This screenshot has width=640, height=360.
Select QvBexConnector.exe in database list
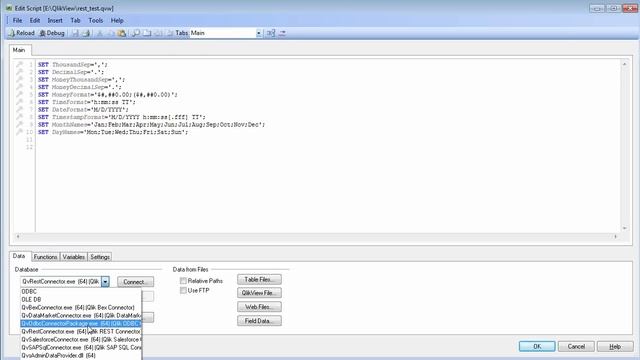click(81, 307)
